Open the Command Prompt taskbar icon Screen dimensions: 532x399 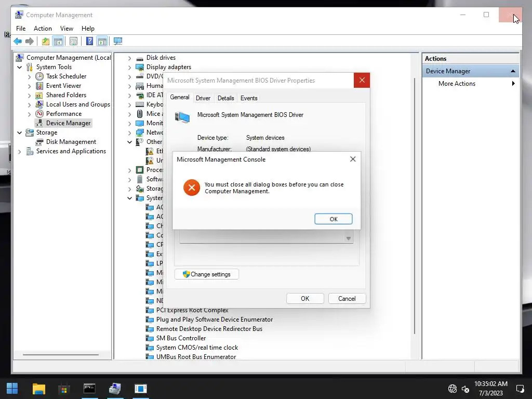pyautogui.click(x=89, y=389)
